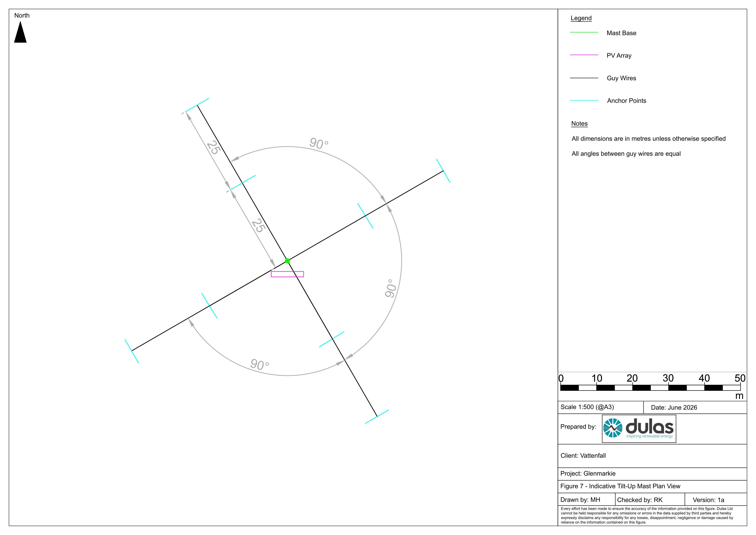Click the 'PV Array' legend label
Viewport: 756px width, 535px height.
tap(619, 56)
